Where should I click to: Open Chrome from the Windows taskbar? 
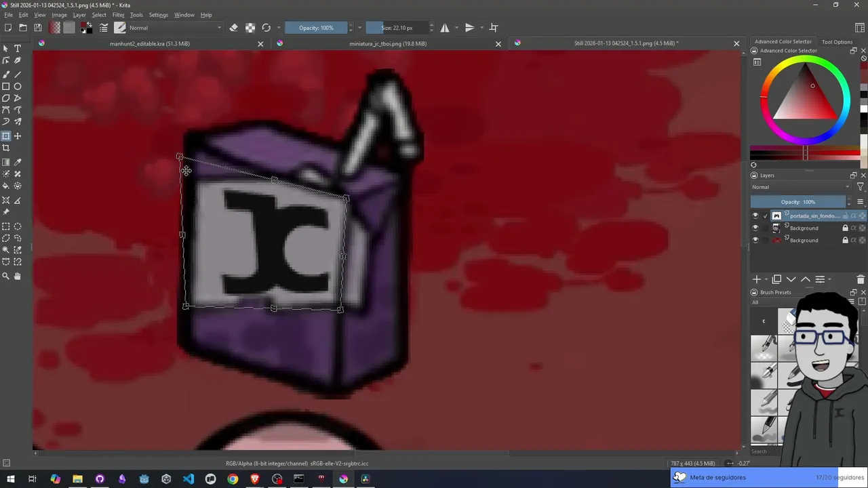point(233,479)
